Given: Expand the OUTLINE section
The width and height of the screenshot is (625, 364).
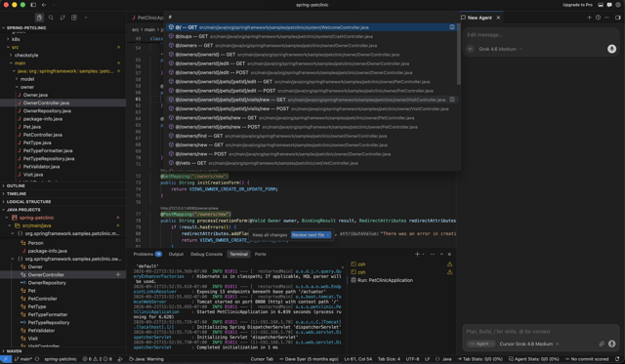Looking at the screenshot, I should tap(16, 186).
